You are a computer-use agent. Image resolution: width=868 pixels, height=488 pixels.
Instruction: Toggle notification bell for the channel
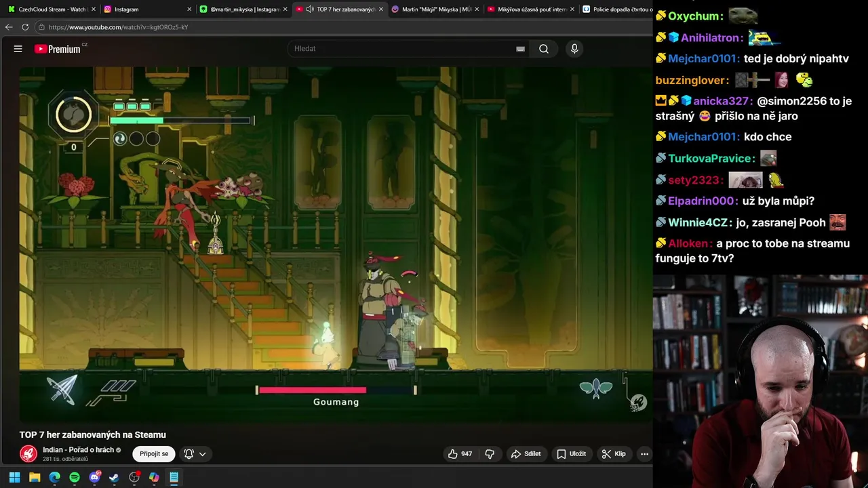[x=189, y=454]
